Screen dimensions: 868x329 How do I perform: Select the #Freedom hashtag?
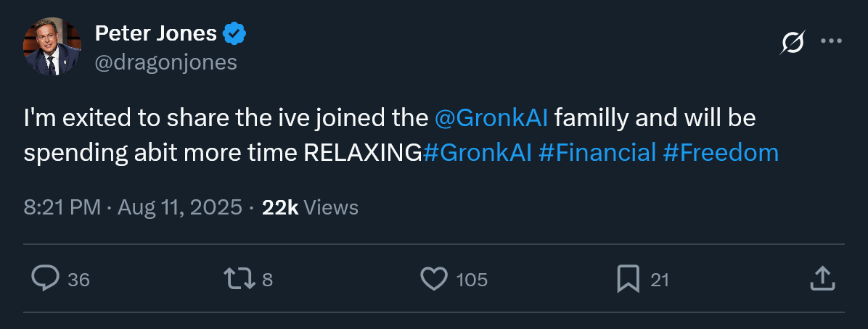(x=720, y=152)
